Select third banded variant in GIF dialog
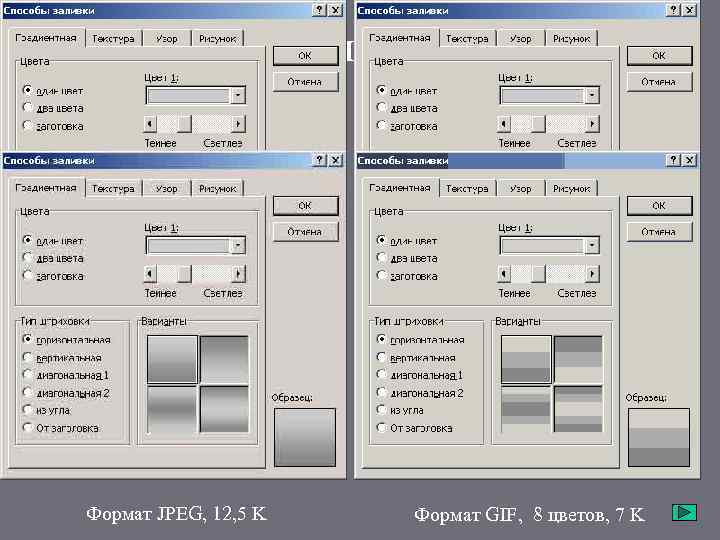The image size is (720, 540). (526, 409)
